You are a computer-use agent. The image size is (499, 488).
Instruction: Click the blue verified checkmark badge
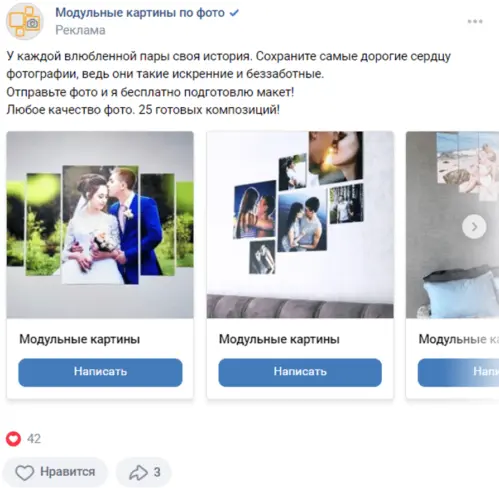tap(235, 13)
